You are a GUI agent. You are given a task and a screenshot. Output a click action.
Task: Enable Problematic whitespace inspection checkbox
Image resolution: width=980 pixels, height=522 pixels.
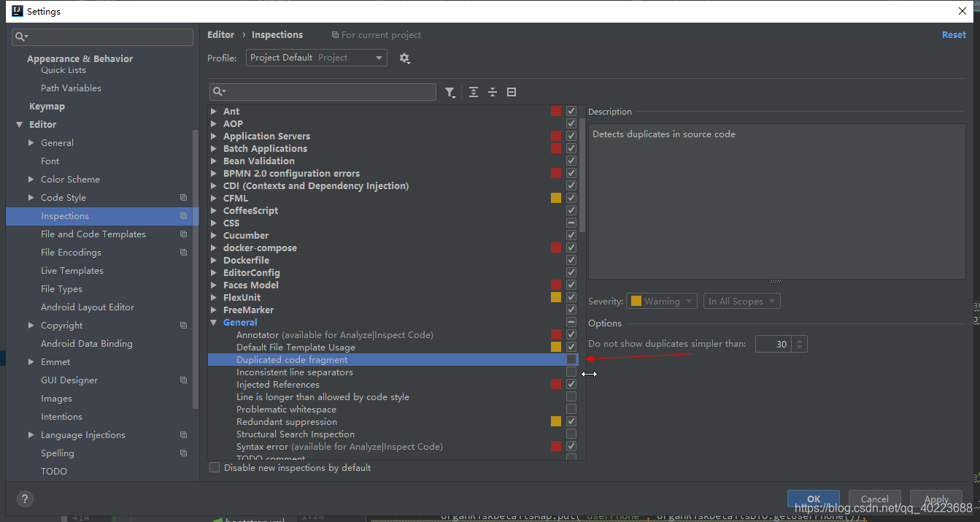pos(571,409)
